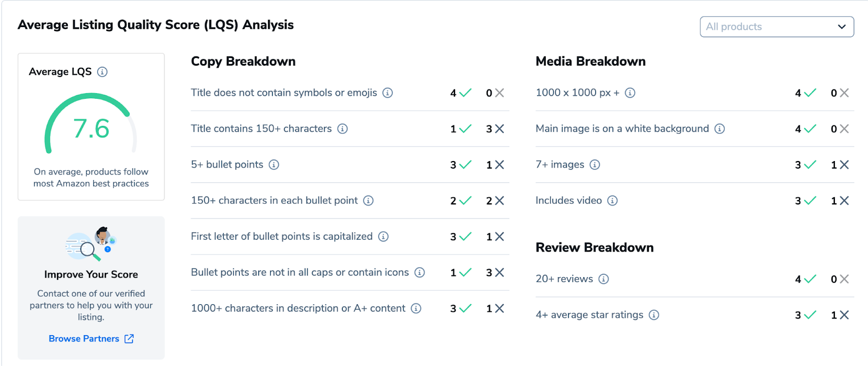Click info icon for title symbols or emojis
Image resolution: width=868 pixels, height=366 pixels.
pyautogui.click(x=387, y=93)
